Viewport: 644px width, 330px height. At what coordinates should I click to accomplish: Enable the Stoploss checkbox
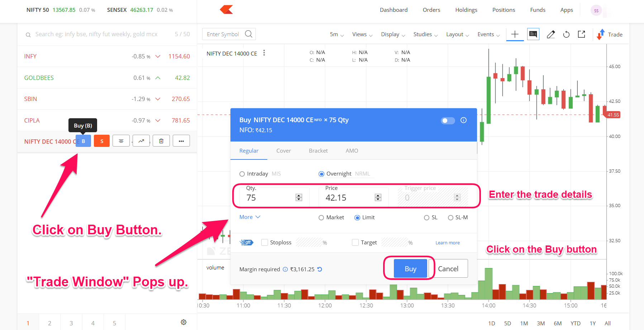click(x=264, y=243)
